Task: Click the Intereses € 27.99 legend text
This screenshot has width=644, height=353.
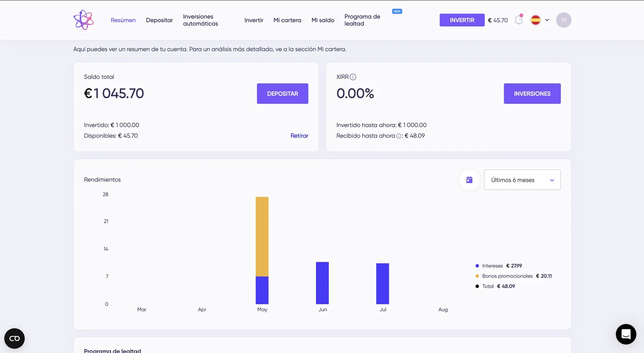Action: pyautogui.click(x=502, y=266)
